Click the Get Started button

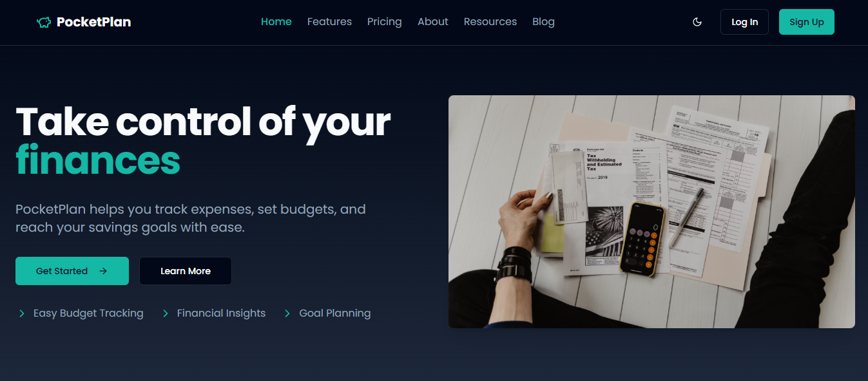(x=72, y=271)
